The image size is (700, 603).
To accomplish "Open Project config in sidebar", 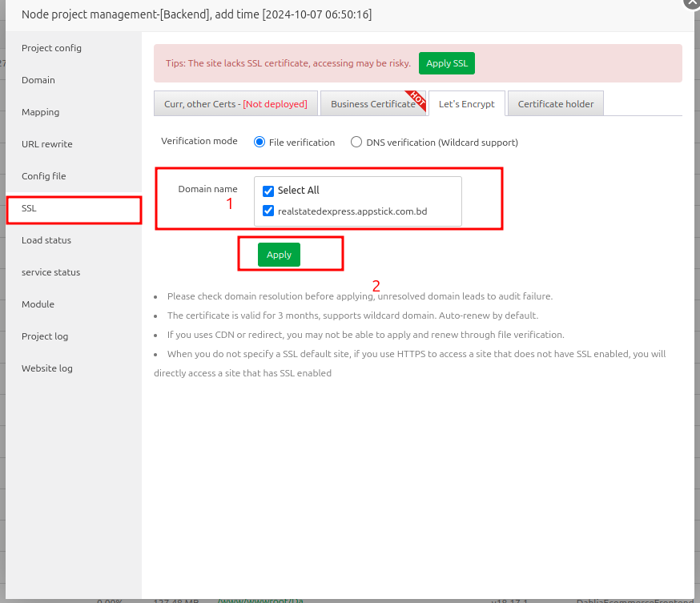I will 51,48.
